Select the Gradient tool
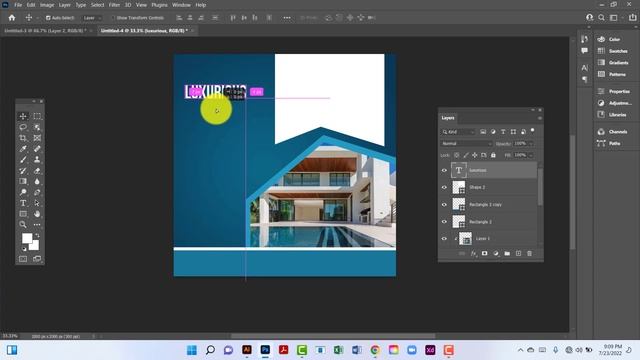Viewport: 640px width, 360px height. pyautogui.click(x=23, y=181)
